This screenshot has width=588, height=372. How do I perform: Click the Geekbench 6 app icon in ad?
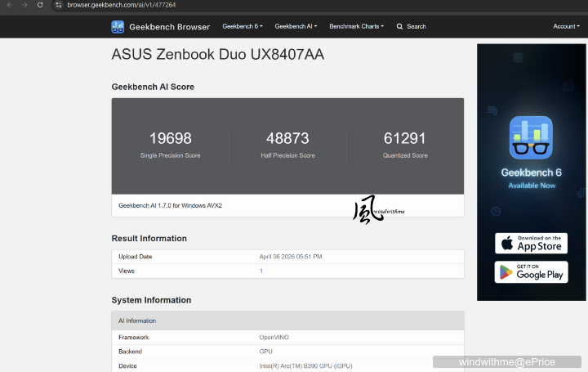coord(531,138)
